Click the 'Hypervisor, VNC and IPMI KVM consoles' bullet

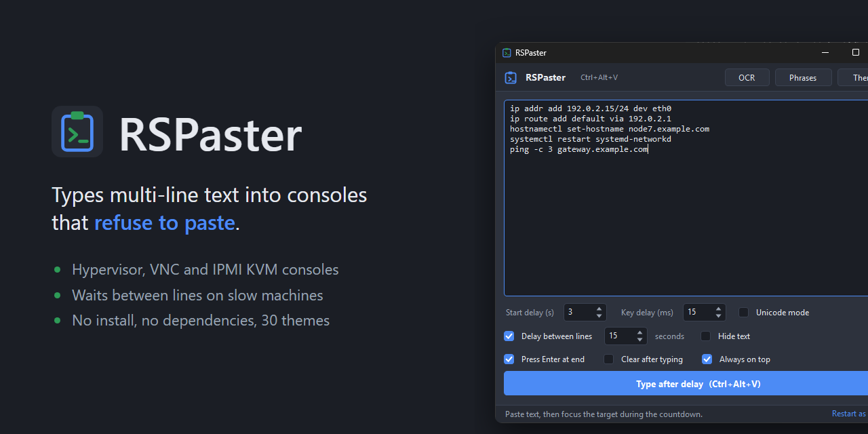tap(205, 269)
